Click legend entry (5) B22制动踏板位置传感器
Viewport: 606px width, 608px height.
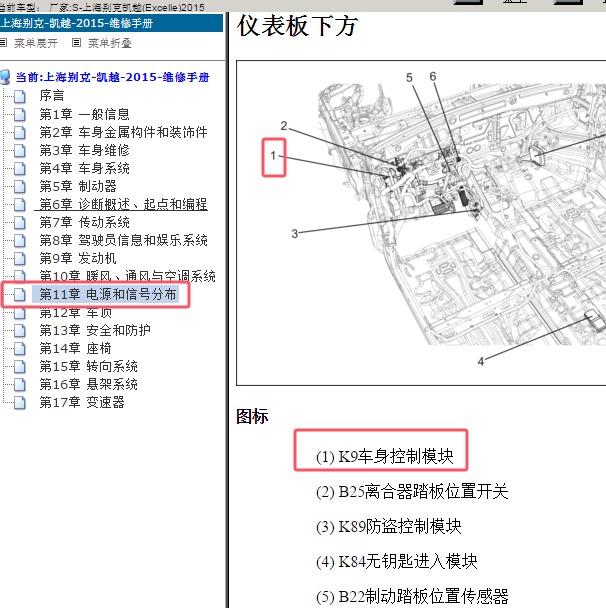tap(412, 596)
